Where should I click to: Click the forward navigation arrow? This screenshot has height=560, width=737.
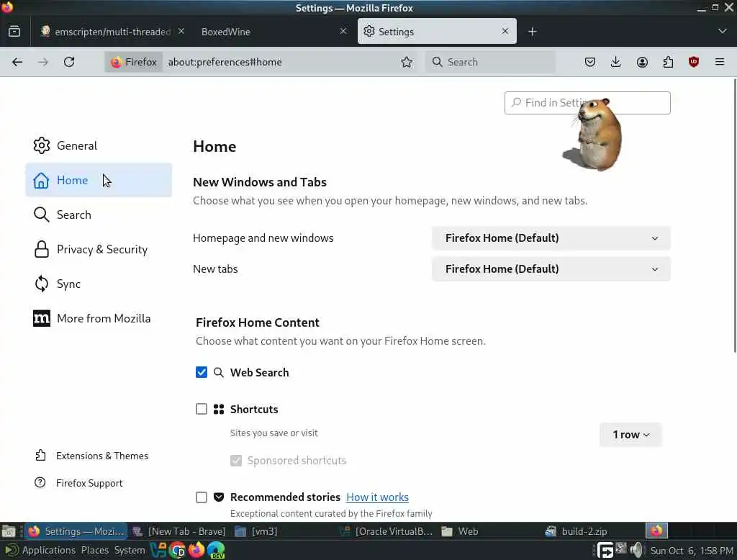[42, 62]
